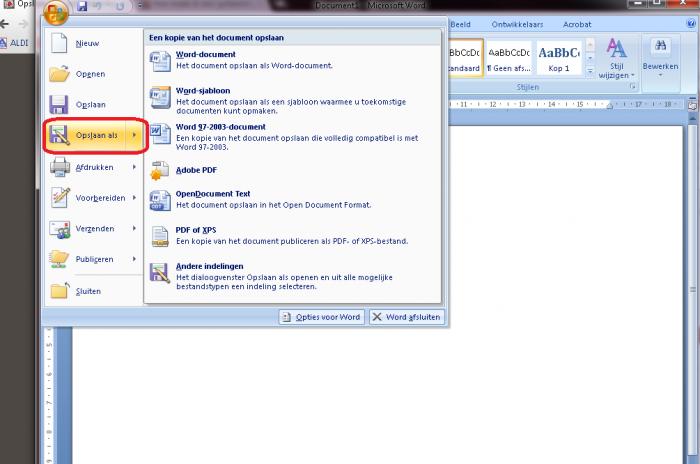The width and height of the screenshot is (700, 464).
Task: Choose the Word-sjabloon title text
Action: click(203, 91)
